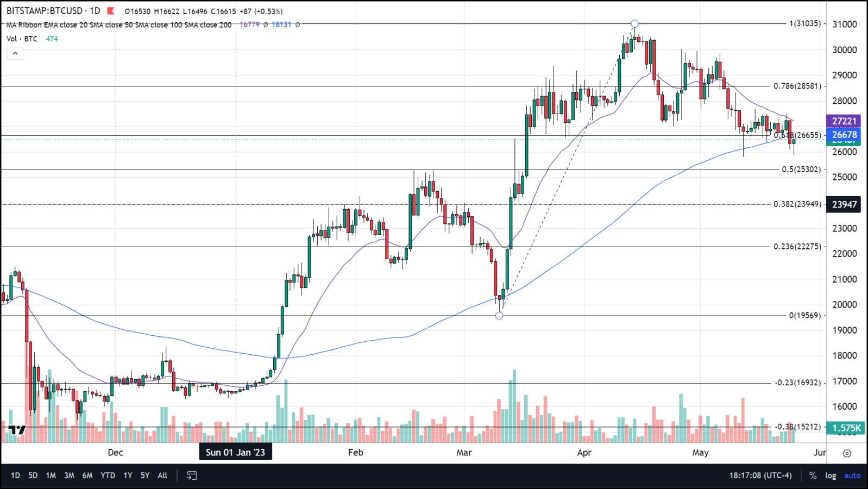Screen dimensions: 868x489
Task: Select the 6M time range
Action: (87, 475)
